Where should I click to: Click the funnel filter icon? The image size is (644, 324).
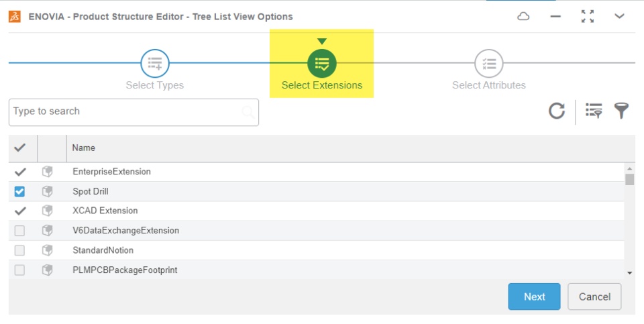622,111
